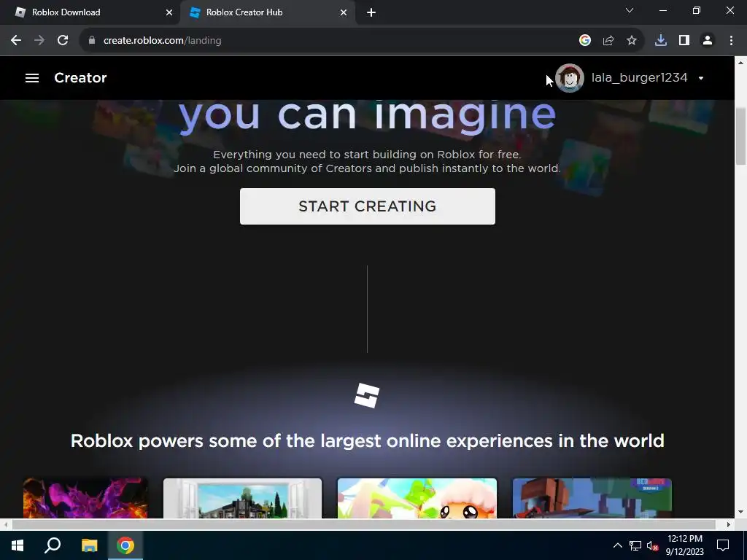Share this page icon
Viewport: 747px width, 560px height.
(608, 41)
